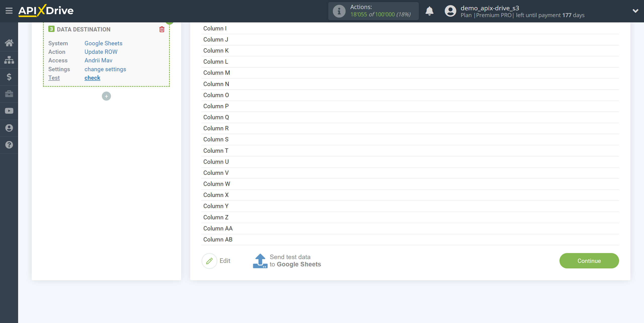Image resolution: width=644 pixels, height=323 pixels.
Task: Click the delete red trash icon
Action: pos(162,29)
